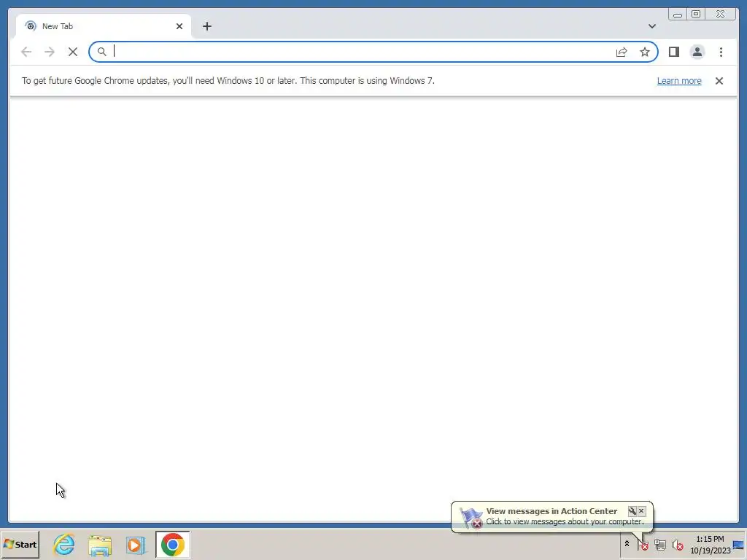Toggle the side panel button

coord(673,52)
